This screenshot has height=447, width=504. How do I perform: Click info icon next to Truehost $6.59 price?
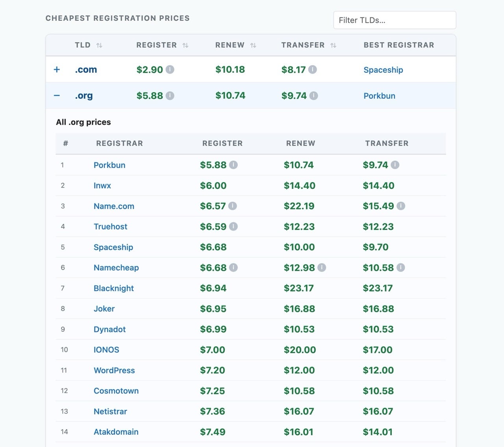click(x=233, y=227)
